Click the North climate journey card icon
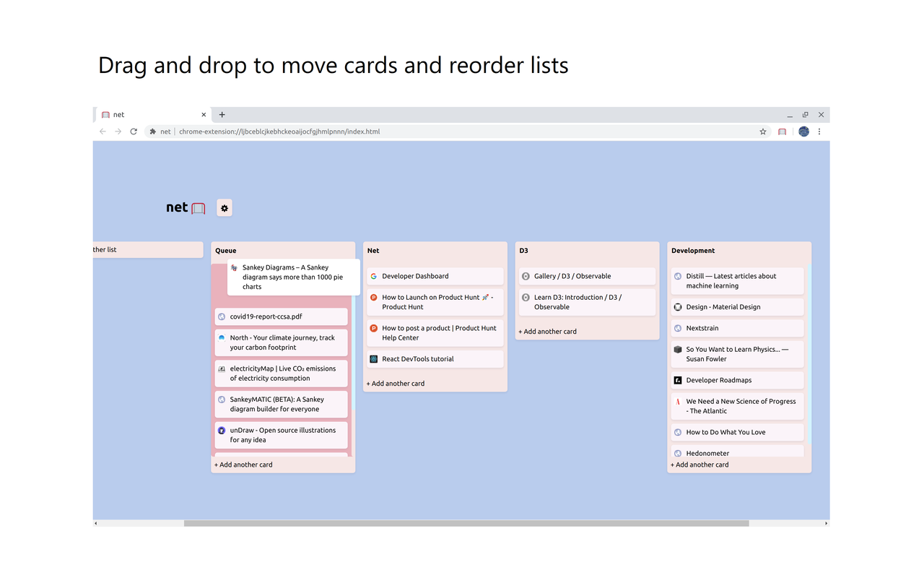The width and height of the screenshot is (924, 578). (222, 338)
